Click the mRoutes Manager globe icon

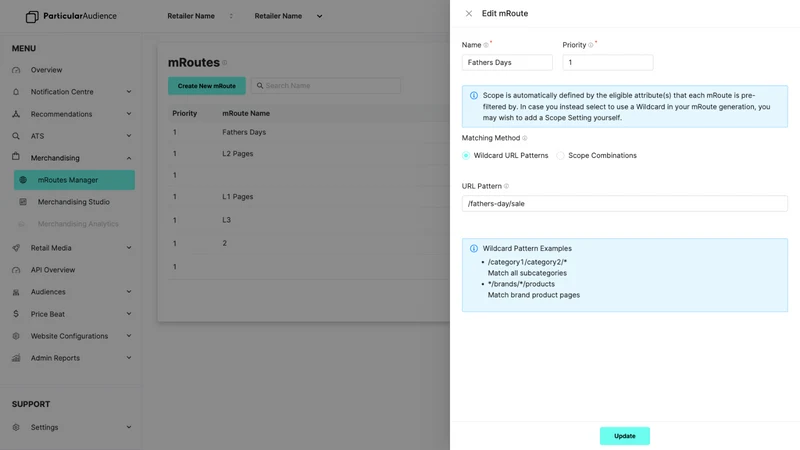[23, 180]
